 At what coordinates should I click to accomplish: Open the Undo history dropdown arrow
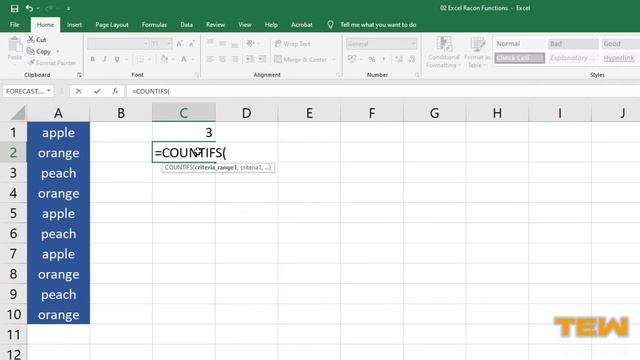(38, 9)
